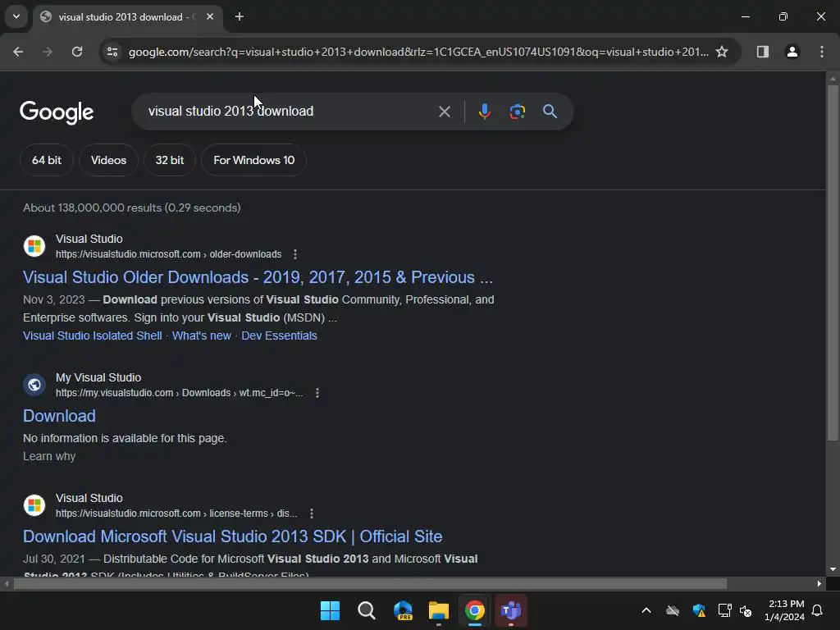The height and width of the screenshot is (630, 840).
Task: Start voice search with microphone
Action: coord(484,112)
